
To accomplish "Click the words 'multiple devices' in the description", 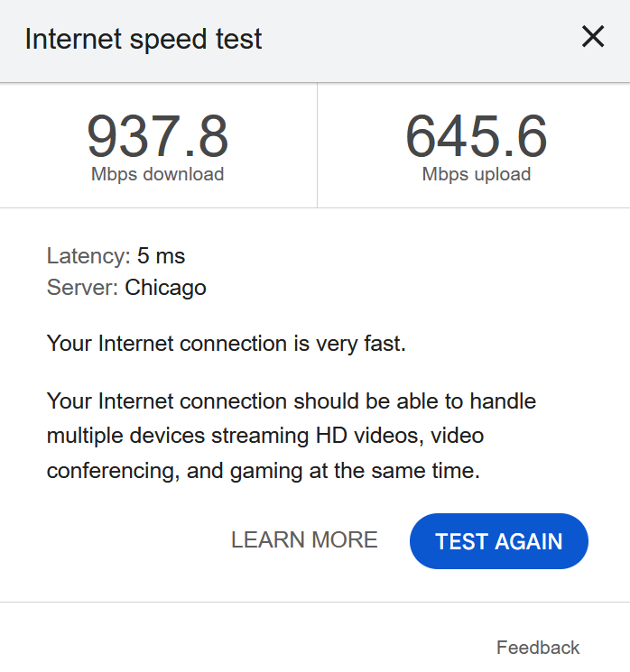I will point(125,437).
